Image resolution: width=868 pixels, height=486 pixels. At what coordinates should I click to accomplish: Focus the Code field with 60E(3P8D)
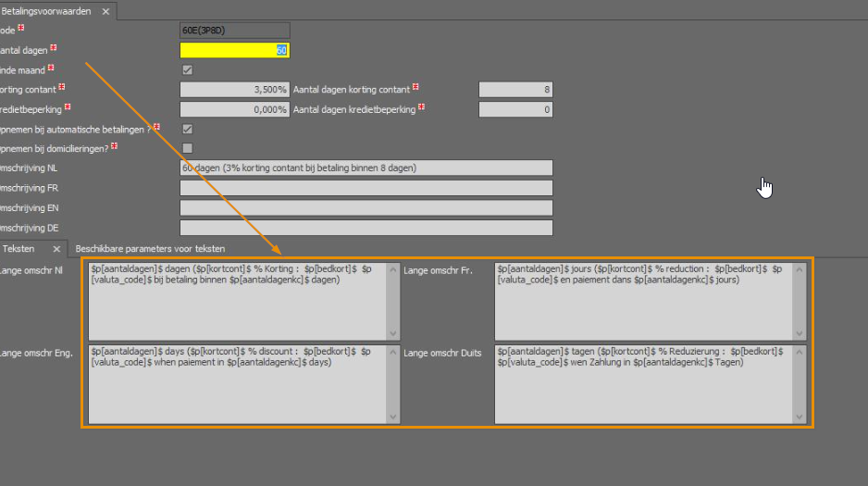click(x=234, y=31)
